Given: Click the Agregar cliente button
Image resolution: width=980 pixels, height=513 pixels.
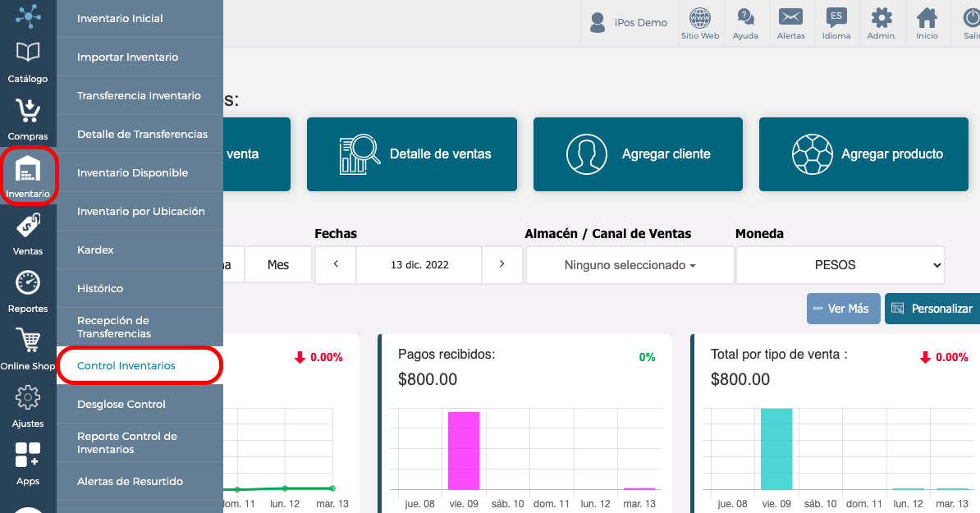Looking at the screenshot, I should point(638,154).
